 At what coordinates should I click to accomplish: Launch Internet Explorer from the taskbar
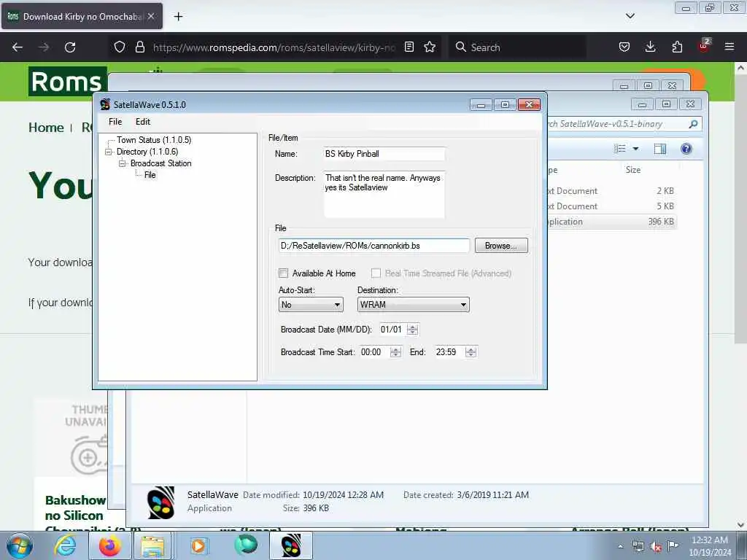coord(65,545)
